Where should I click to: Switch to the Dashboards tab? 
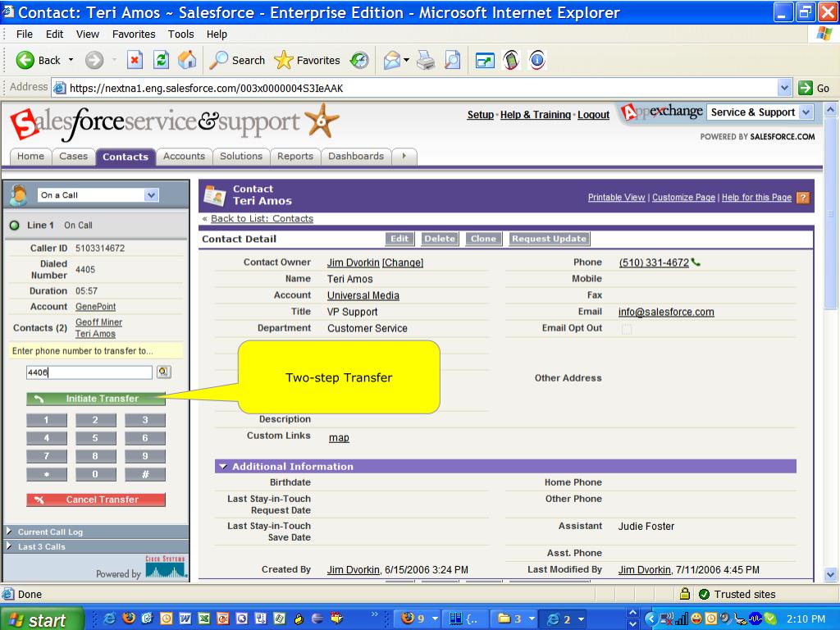[356, 156]
